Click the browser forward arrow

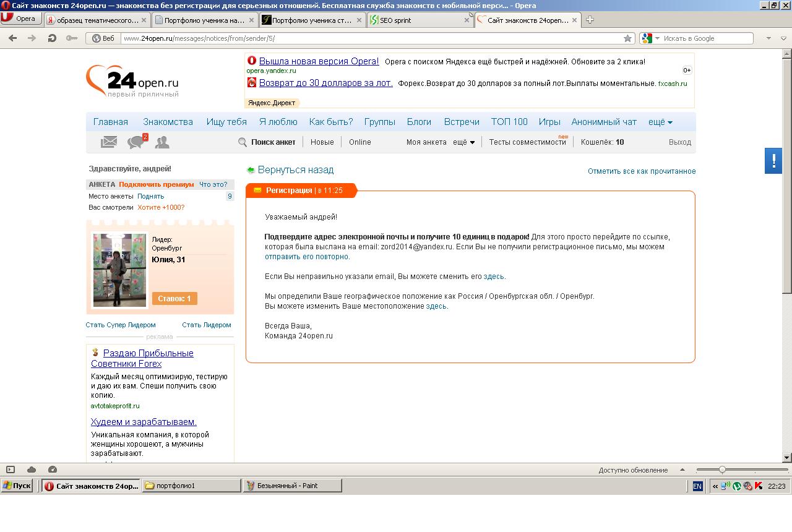(32, 38)
